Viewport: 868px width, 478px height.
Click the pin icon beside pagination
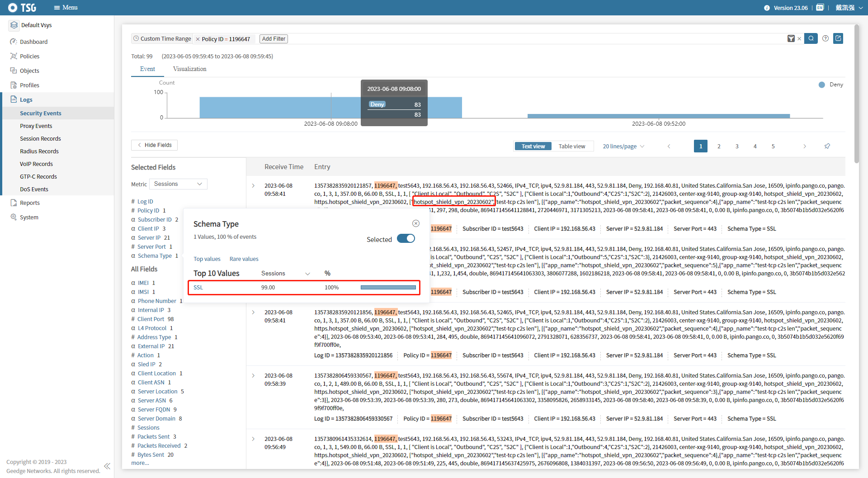click(827, 146)
